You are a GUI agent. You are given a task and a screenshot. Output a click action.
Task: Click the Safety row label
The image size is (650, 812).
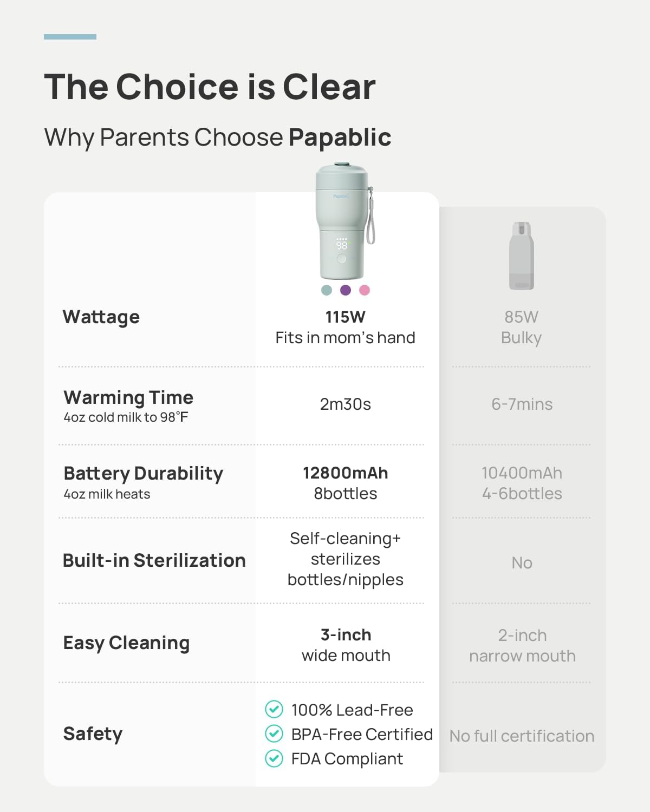pos(93,734)
